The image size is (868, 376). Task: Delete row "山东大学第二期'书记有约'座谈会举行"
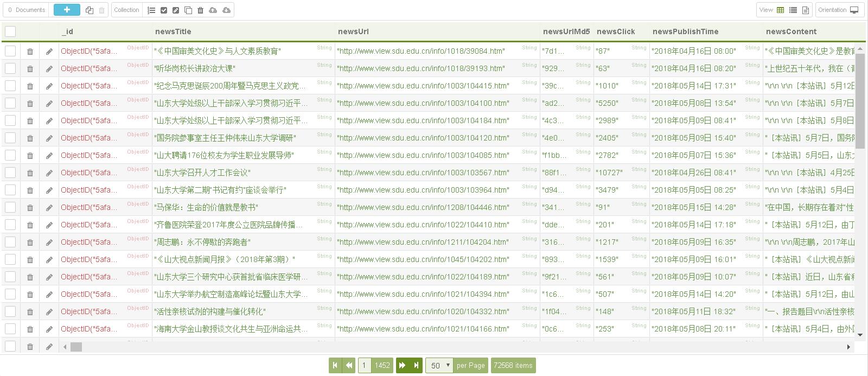point(30,190)
